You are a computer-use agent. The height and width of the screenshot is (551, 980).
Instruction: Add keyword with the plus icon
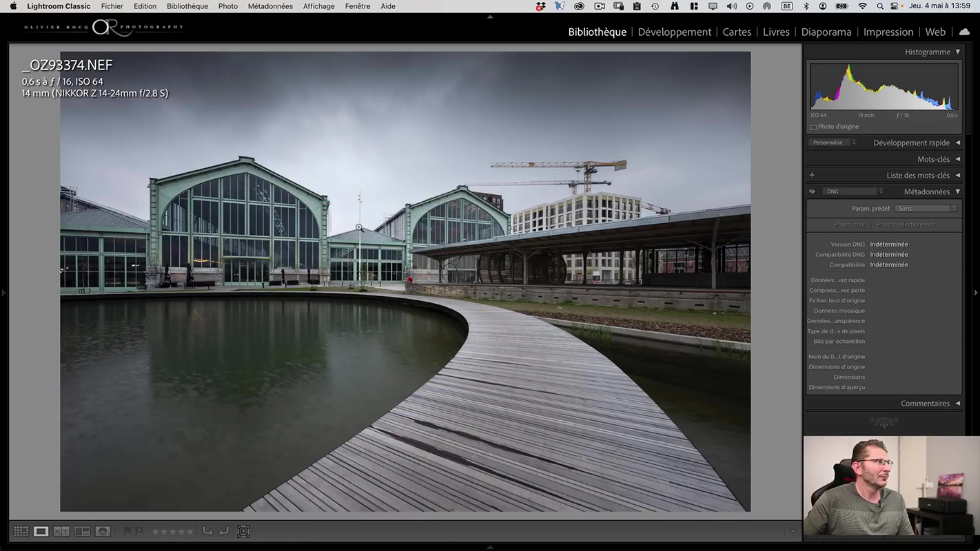pos(812,176)
